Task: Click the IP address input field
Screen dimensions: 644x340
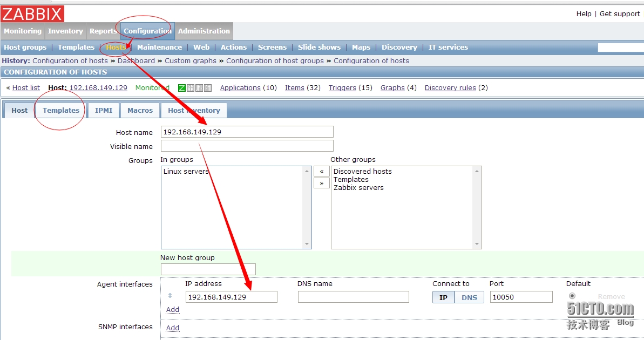Action: (231, 297)
